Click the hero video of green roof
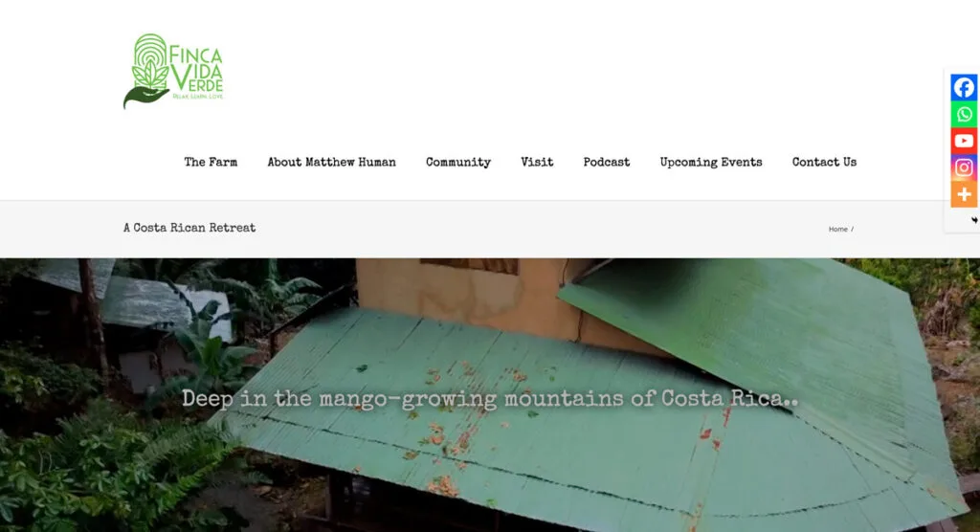The width and height of the screenshot is (980, 532). click(x=490, y=395)
